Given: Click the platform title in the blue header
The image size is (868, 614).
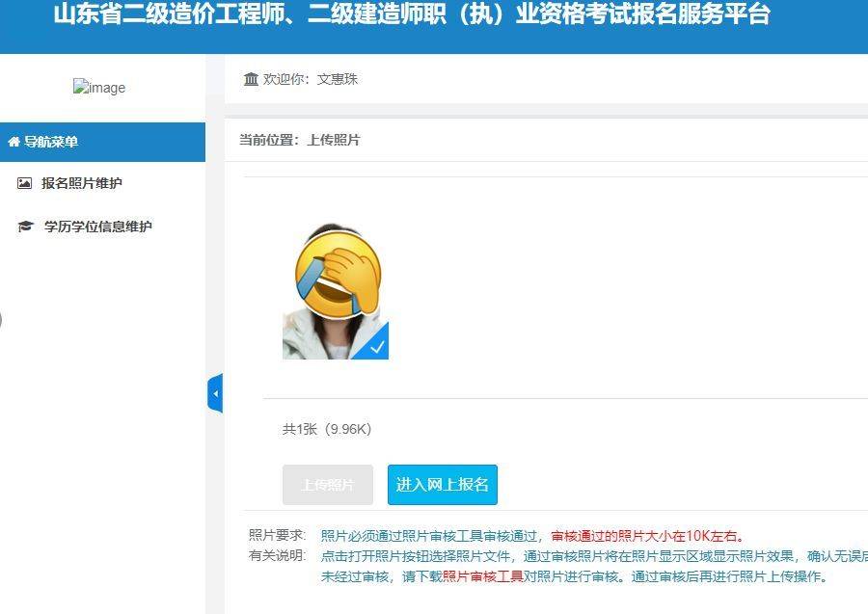Looking at the screenshot, I should pyautogui.click(x=411, y=16).
